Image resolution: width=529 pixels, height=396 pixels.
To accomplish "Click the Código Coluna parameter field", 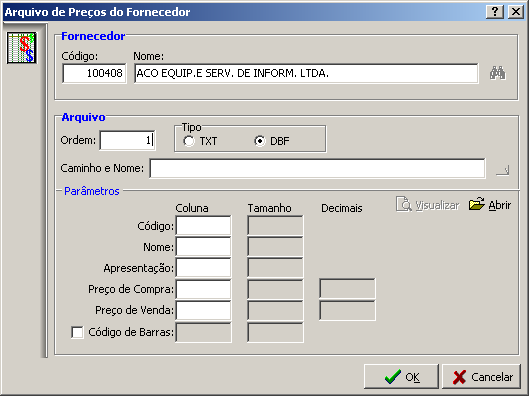I will pyautogui.click(x=203, y=226).
